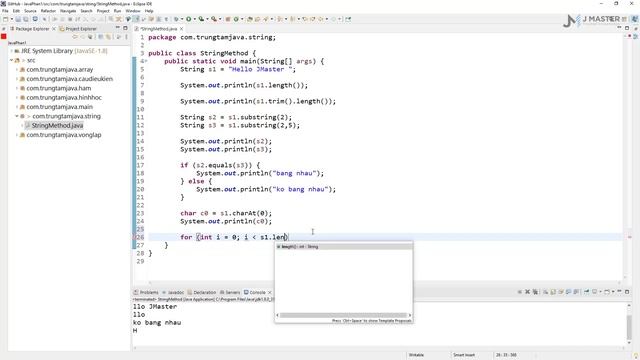
Task: Open the Window menu
Action: click(x=133, y=11)
